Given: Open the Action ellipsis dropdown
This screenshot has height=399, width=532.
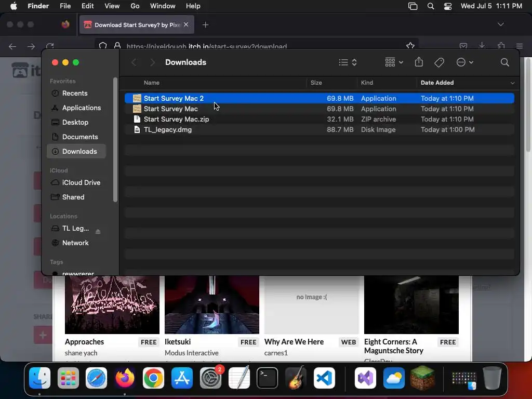Looking at the screenshot, I should pos(465,62).
